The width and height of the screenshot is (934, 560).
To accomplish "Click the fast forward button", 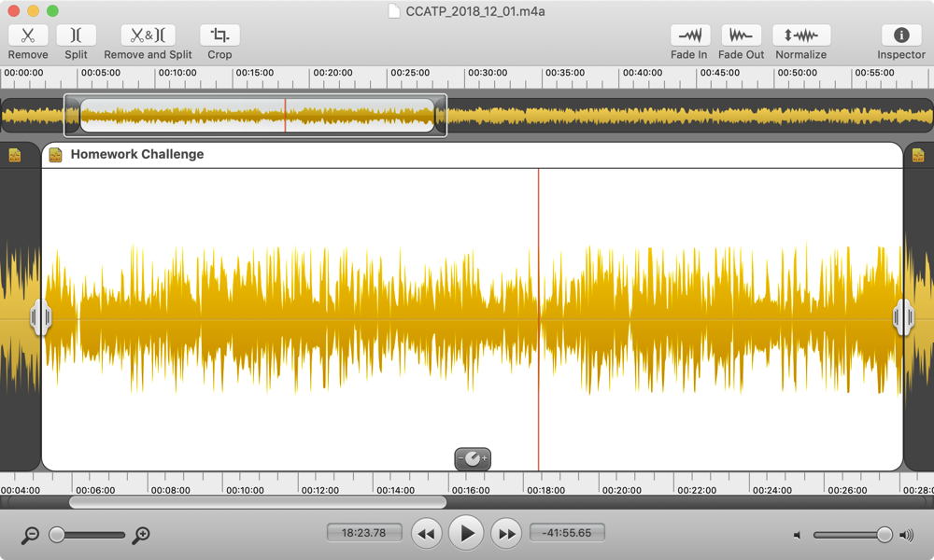I will (x=506, y=534).
